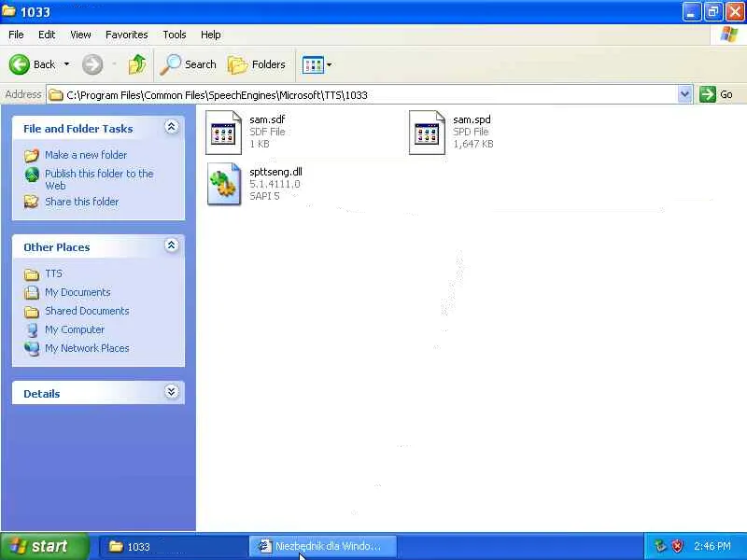
Task: Open My Network Places link
Action: coord(87,348)
